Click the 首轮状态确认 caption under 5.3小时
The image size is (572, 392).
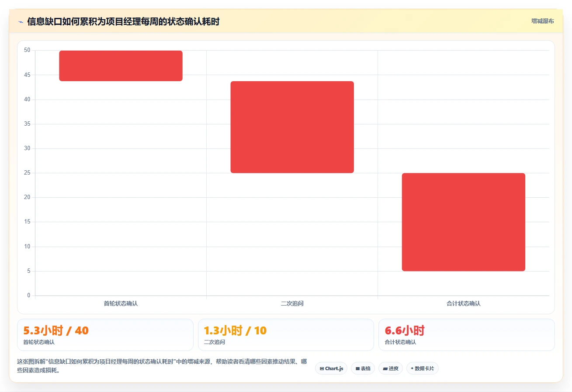[39, 342]
